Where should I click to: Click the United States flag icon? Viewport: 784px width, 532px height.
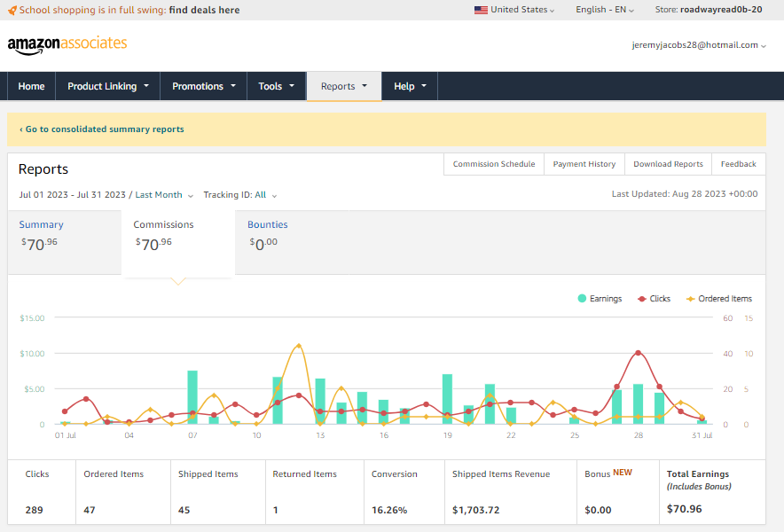[481, 10]
